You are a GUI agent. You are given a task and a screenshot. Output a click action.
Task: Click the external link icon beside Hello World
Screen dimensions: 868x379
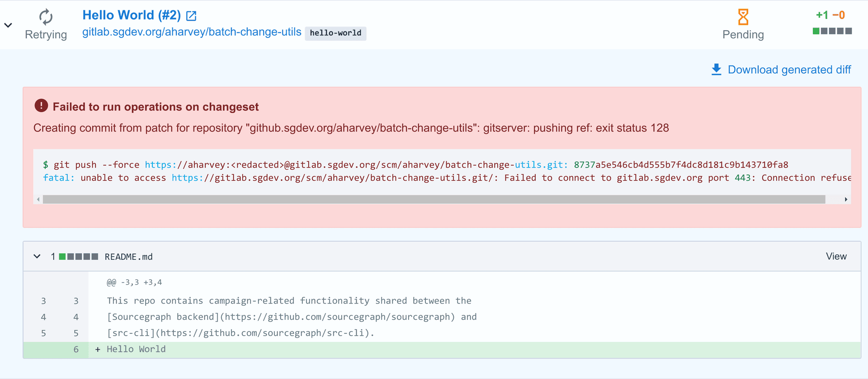coord(191,16)
